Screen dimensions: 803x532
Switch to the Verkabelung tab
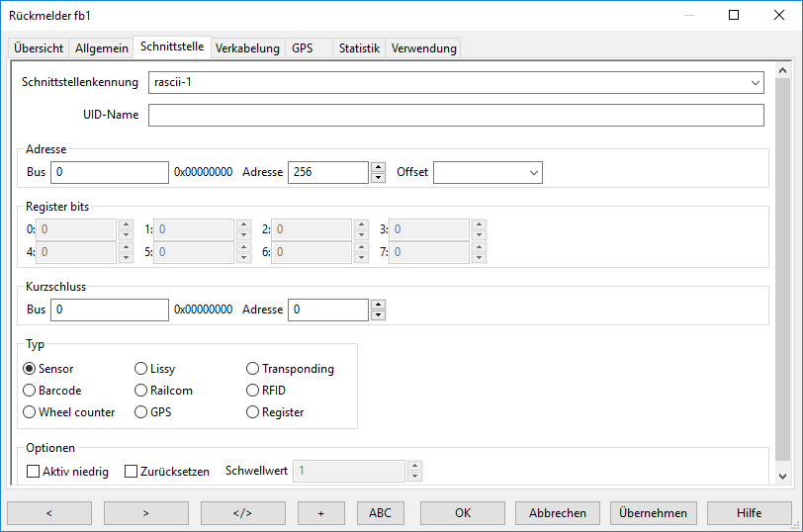247,48
